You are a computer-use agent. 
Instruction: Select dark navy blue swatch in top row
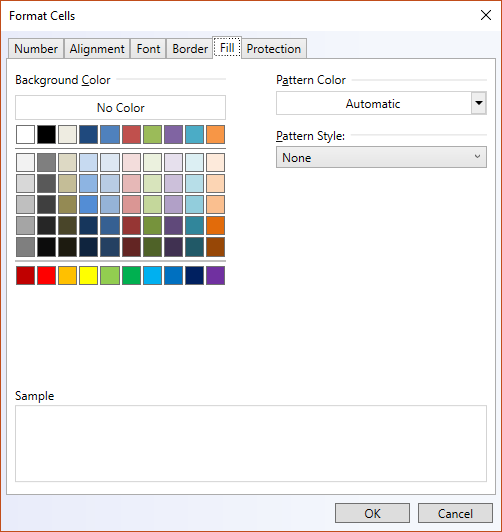click(x=89, y=134)
